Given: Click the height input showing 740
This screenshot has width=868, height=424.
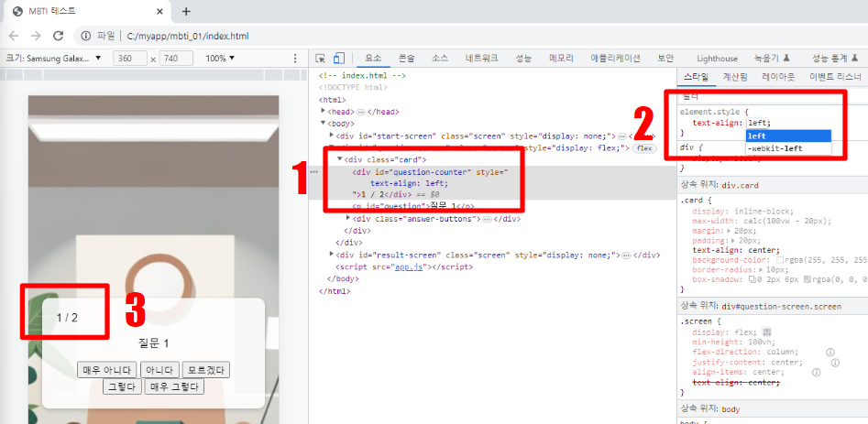Looking at the screenshot, I should [x=176, y=58].
